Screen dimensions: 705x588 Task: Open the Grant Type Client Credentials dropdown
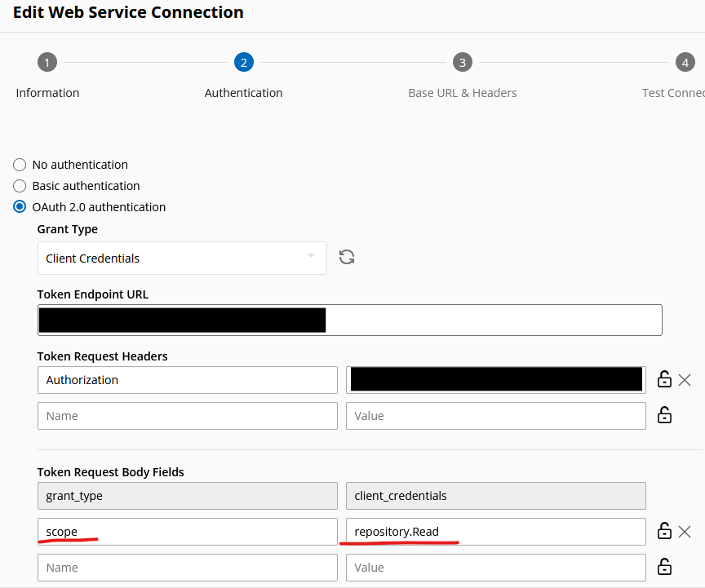tap(182, 258)
